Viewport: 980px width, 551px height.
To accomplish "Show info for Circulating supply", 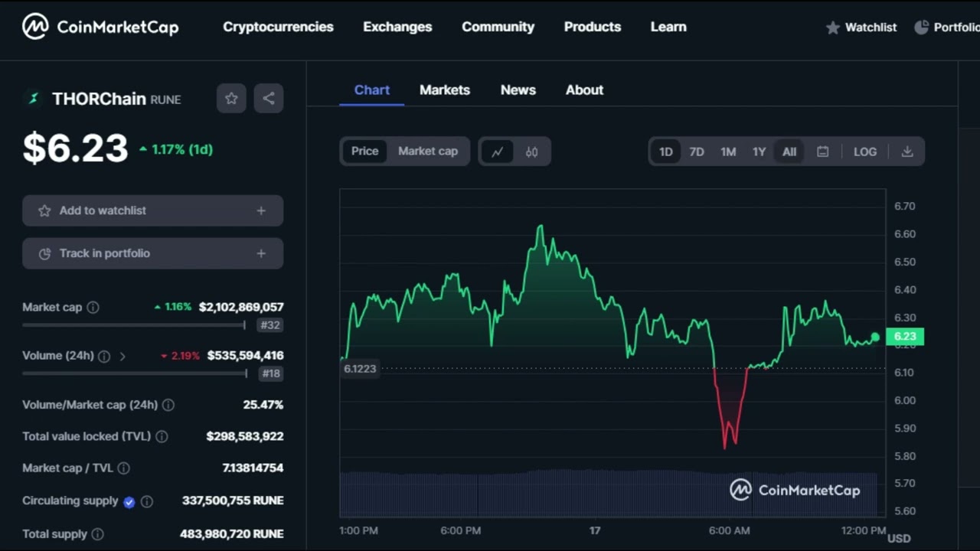I will tap(147, 501).
